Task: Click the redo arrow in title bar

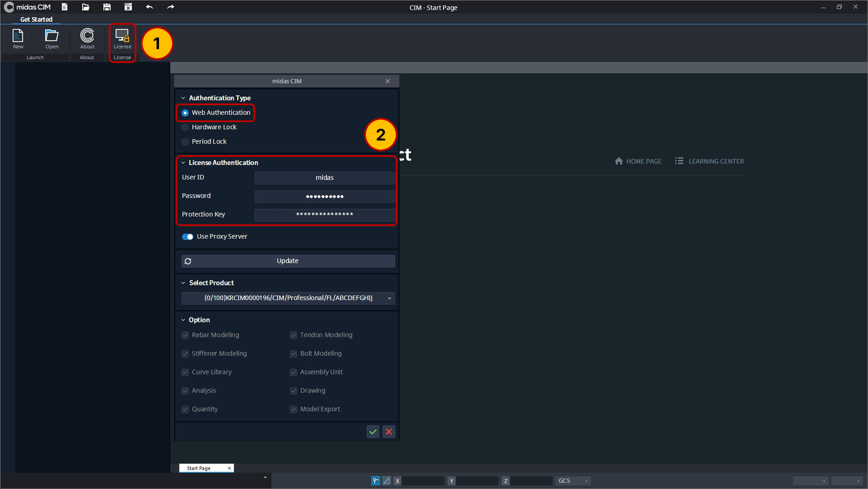Action: (171, 7)
